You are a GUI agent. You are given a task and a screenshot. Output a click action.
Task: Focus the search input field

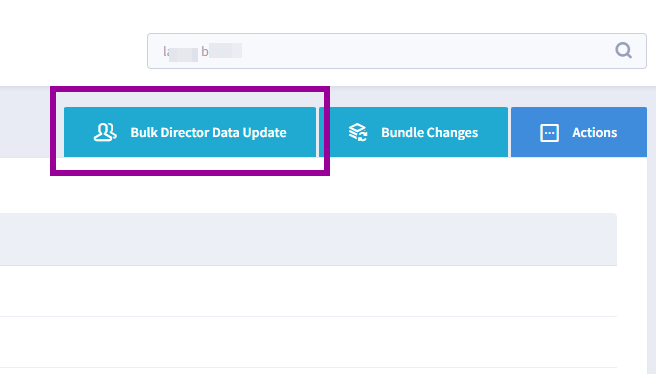397,51
